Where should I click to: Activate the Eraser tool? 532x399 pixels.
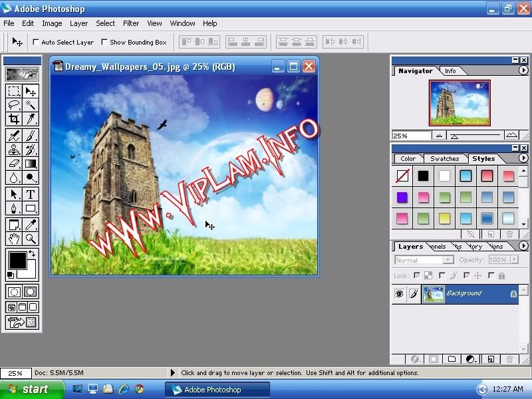14,164
